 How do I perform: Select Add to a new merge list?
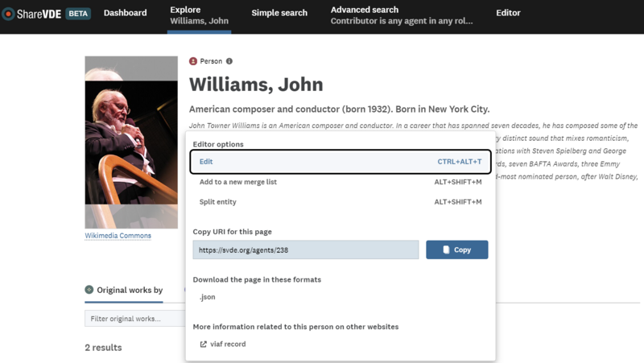(x=238, y=182)
